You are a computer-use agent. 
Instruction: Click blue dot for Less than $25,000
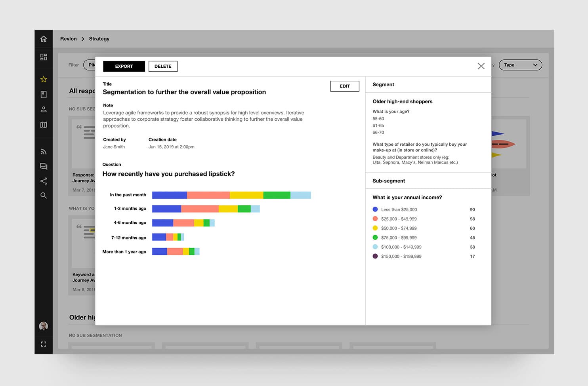pos(375,209)
